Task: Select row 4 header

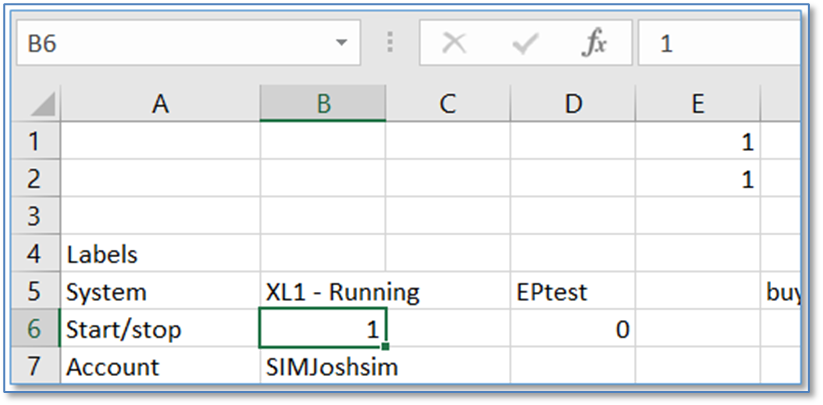Action: [35, 254]
